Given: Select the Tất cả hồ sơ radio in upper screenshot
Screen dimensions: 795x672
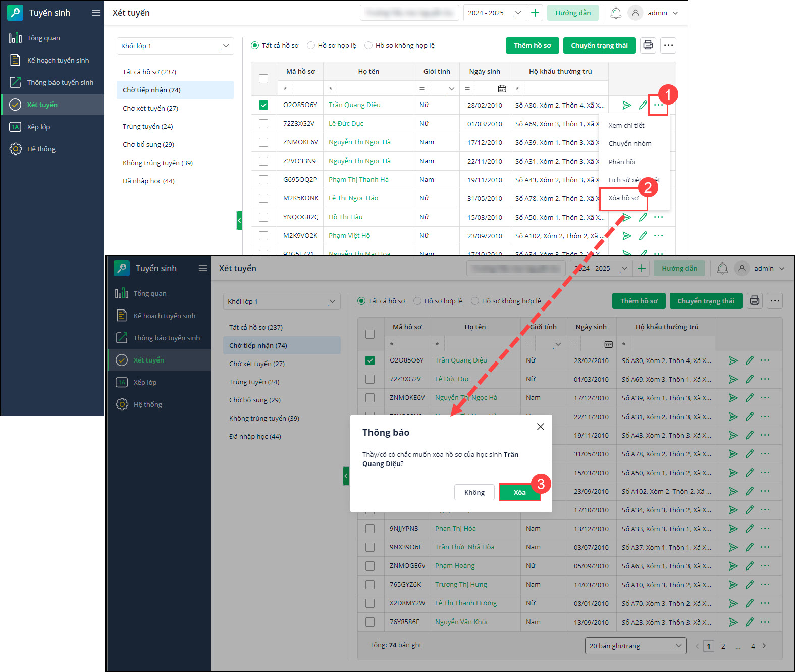Looking at the screenshot, I should coord(255,45).
